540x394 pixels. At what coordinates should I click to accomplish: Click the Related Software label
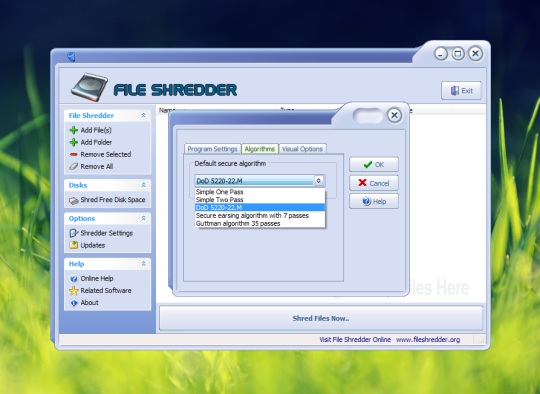click(106, 291)
